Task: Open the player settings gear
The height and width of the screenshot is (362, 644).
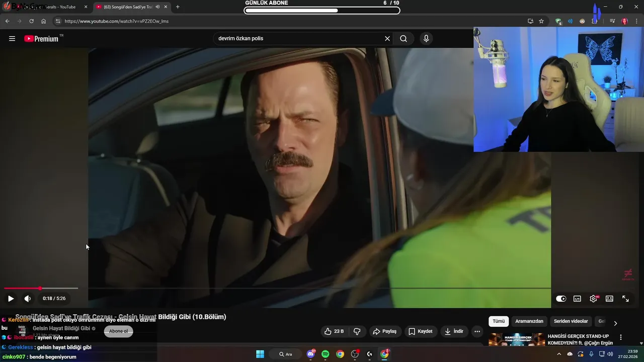Action: pos(593,299)
